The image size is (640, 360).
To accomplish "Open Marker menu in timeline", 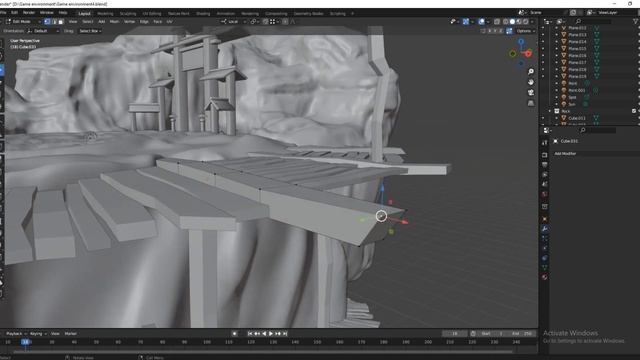I will (71, 333).
